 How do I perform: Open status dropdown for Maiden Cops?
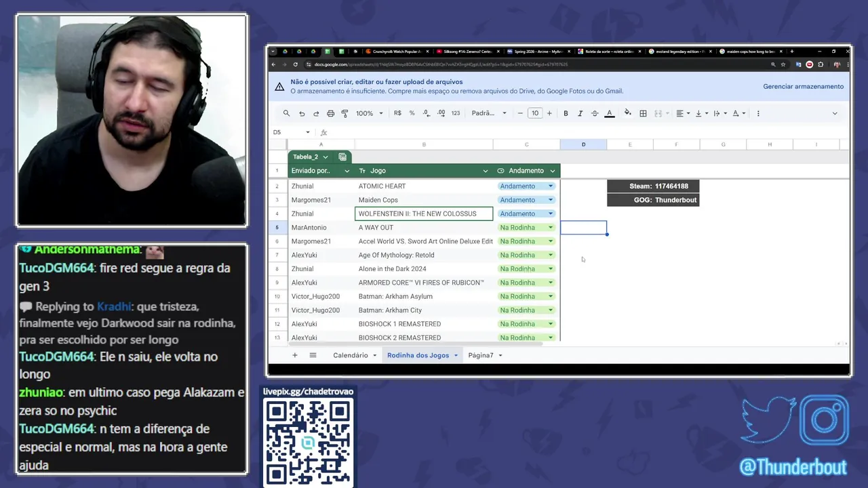coord(551,200)
